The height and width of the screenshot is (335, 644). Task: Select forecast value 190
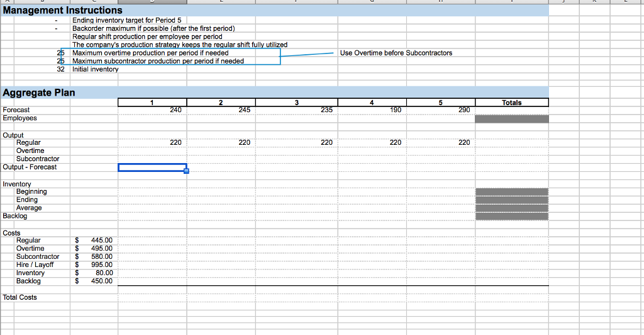[x=396, y=110]
